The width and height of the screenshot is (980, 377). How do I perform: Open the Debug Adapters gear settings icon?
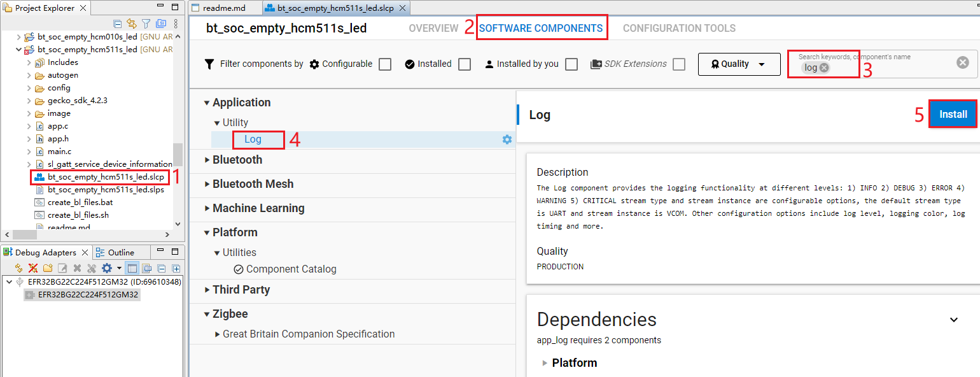click(107, 267)
